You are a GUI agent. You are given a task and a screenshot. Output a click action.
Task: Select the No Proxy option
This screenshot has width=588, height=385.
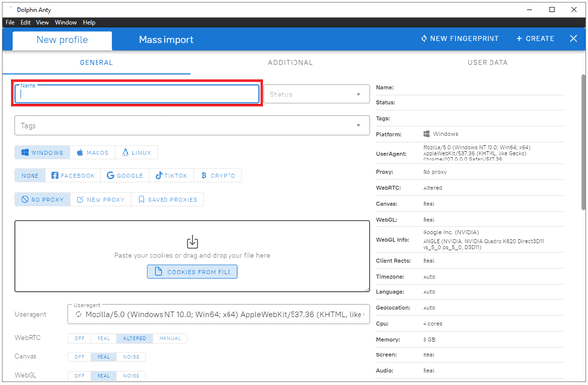pyautogui.click(x=42, y=199)
